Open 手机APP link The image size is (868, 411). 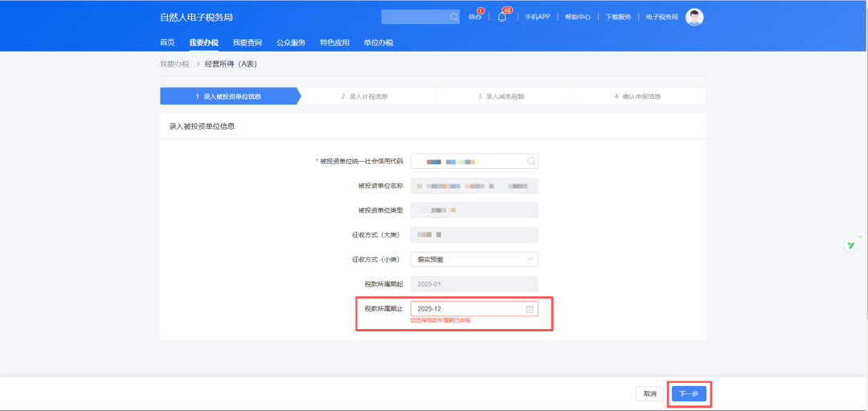click(538, 17)
